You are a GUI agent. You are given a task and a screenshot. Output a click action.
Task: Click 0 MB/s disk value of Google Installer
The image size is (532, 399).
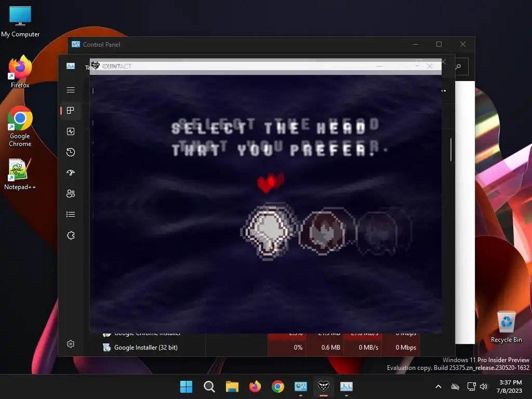368,348
